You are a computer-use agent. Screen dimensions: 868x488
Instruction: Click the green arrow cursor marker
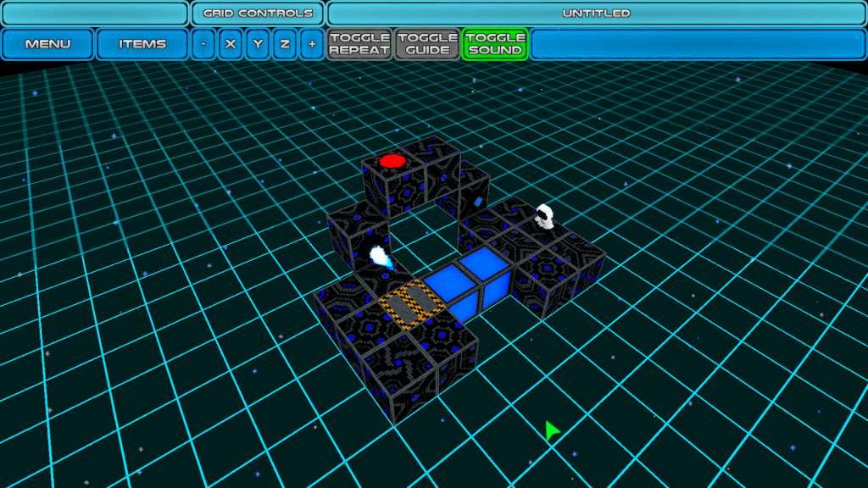pyautogui.click(x=550, y=429)
